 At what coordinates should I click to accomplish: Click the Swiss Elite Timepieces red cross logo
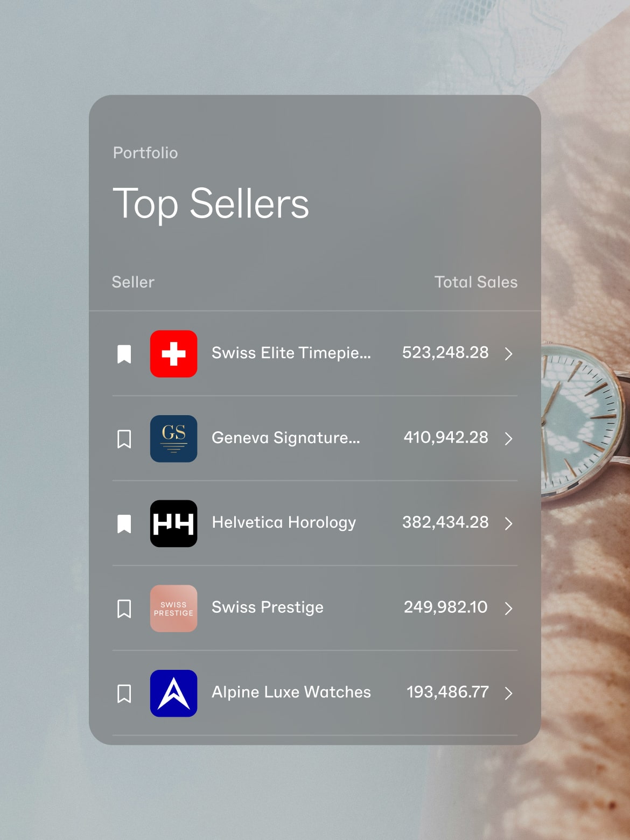[173, 354]
